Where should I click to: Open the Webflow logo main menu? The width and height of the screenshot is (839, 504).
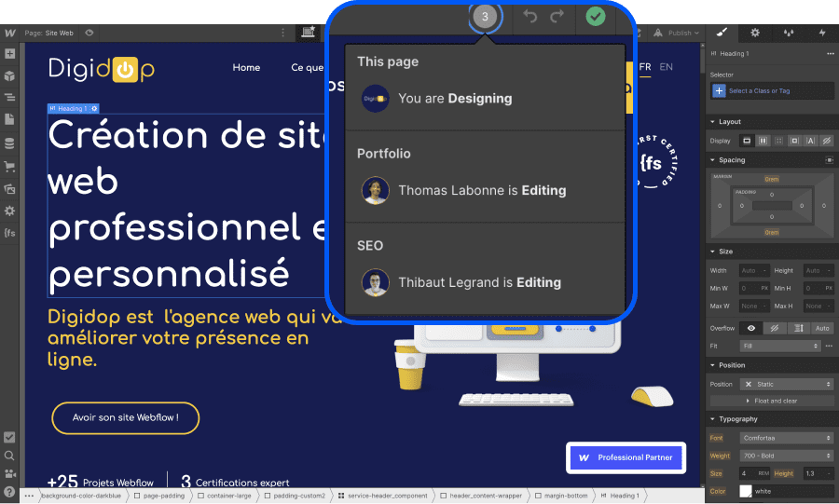[9, 34]
